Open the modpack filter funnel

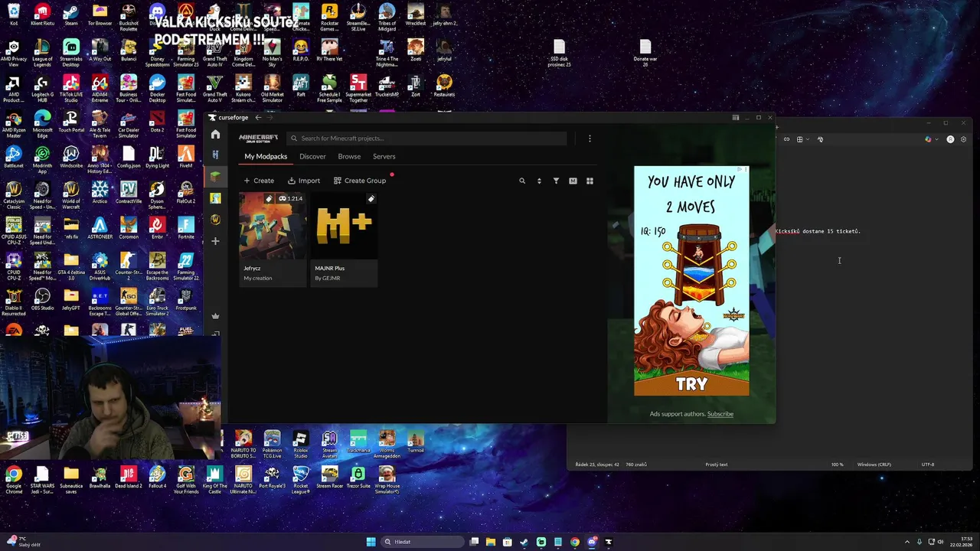[556, 181]
